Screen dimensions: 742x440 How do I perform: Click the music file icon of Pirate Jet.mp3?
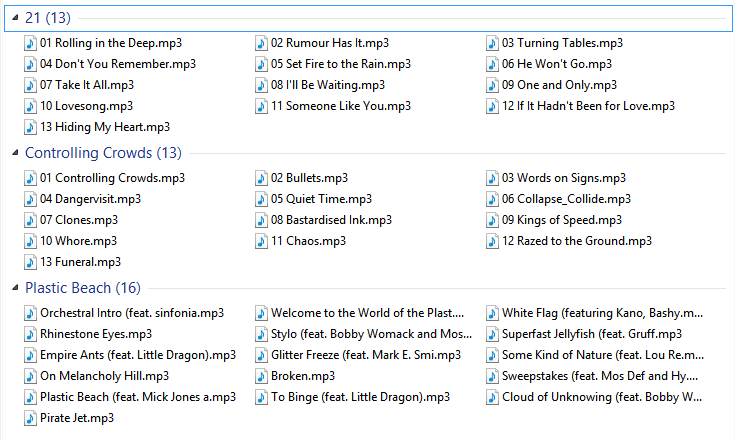coord(30,418)
